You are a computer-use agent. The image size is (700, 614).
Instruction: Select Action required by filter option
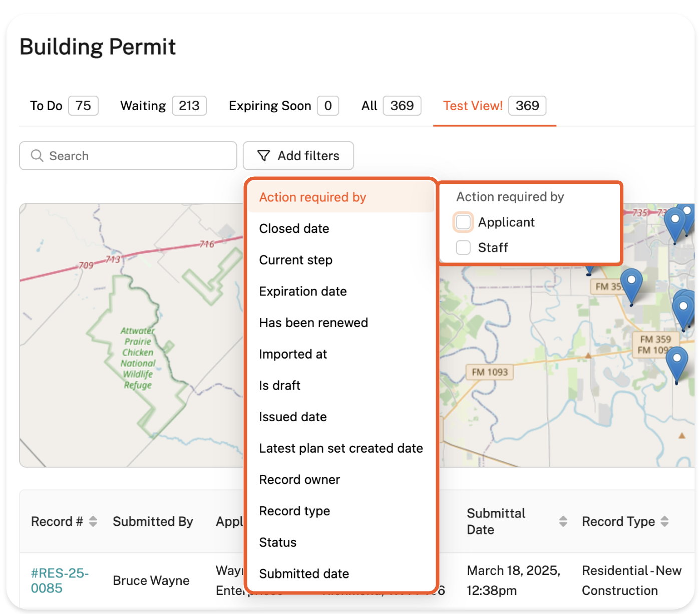[312, 197]
